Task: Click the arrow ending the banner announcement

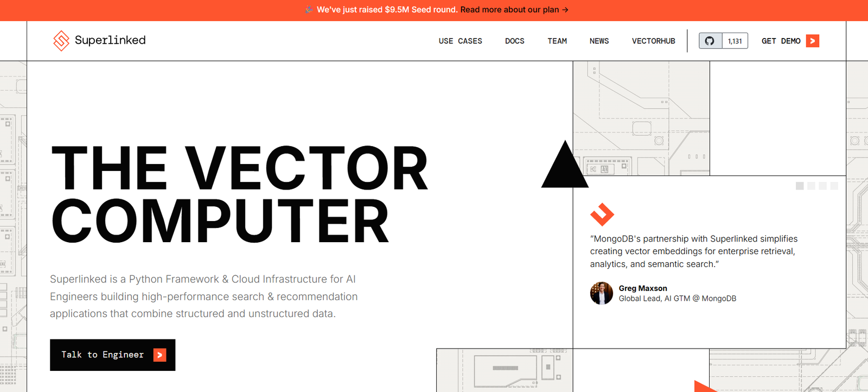Action: (565, 10)
